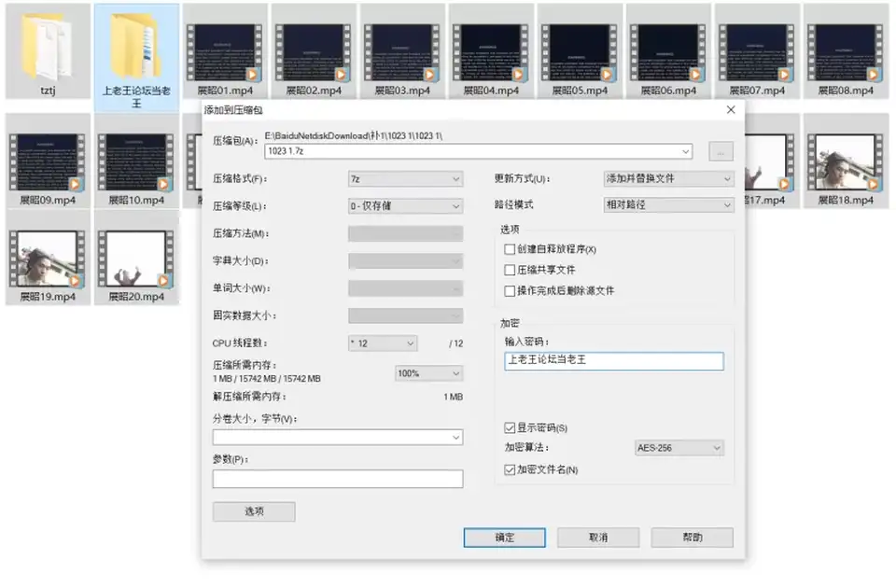Enable 操作完成后删除源文件 checkbox
Screen dimensions: 896x588
click(510, 291)
